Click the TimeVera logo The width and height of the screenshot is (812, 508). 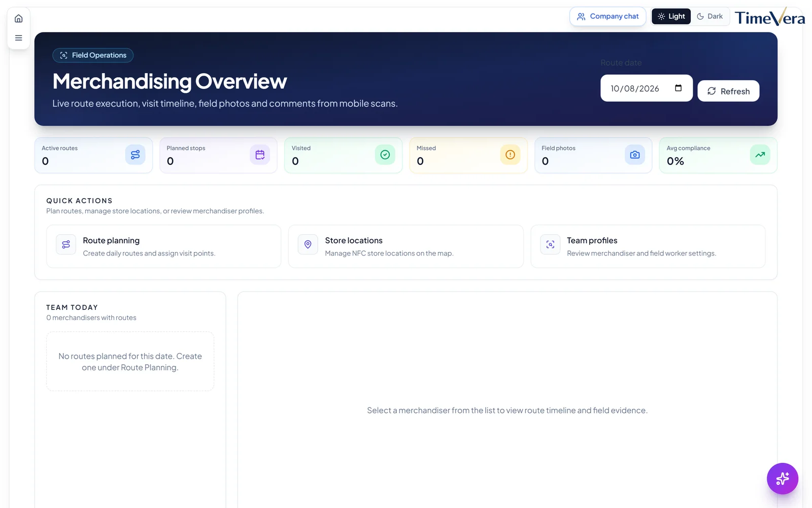769,17
